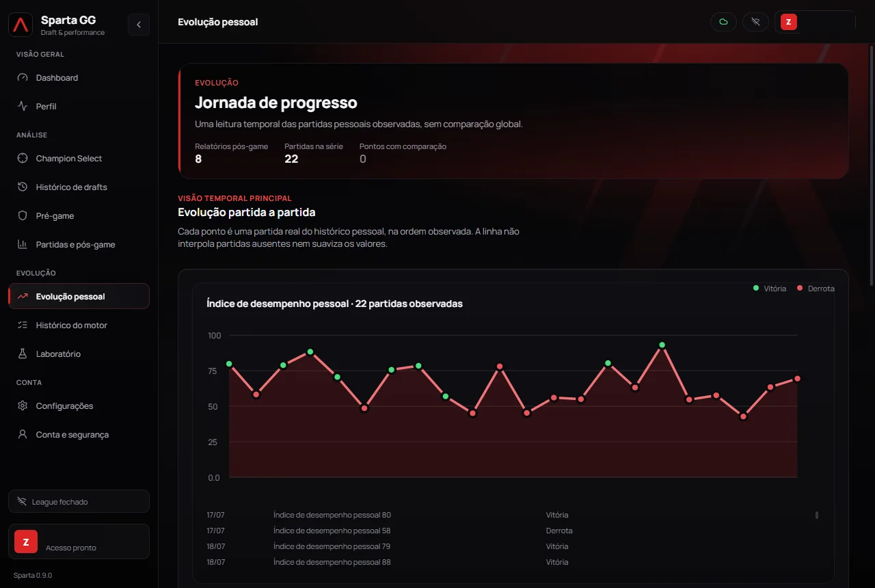Click the Pré-game shield icon
875x588 pixels.
tap(23, 216)
